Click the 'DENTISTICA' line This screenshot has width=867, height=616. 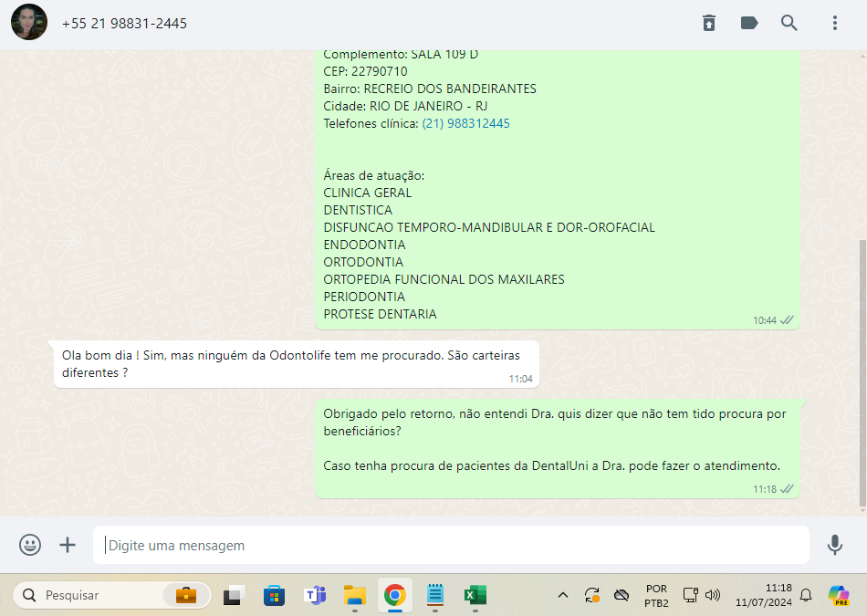click(358, 210)
